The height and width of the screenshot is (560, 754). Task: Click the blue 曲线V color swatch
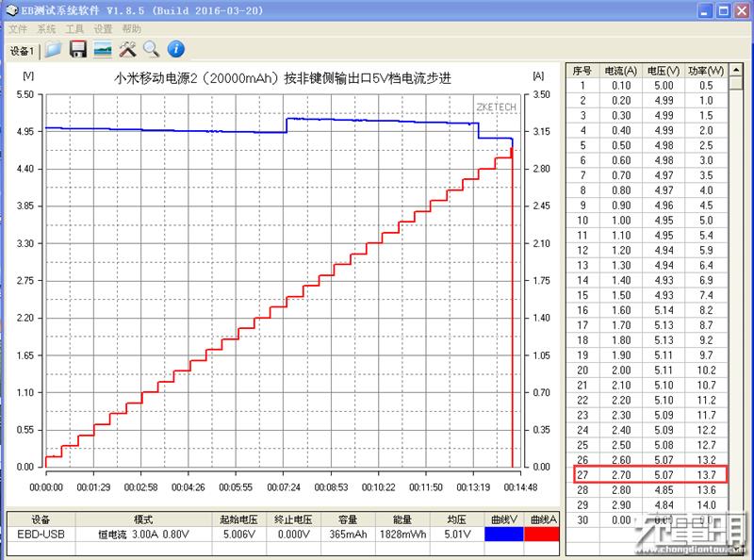coord(504,534)
